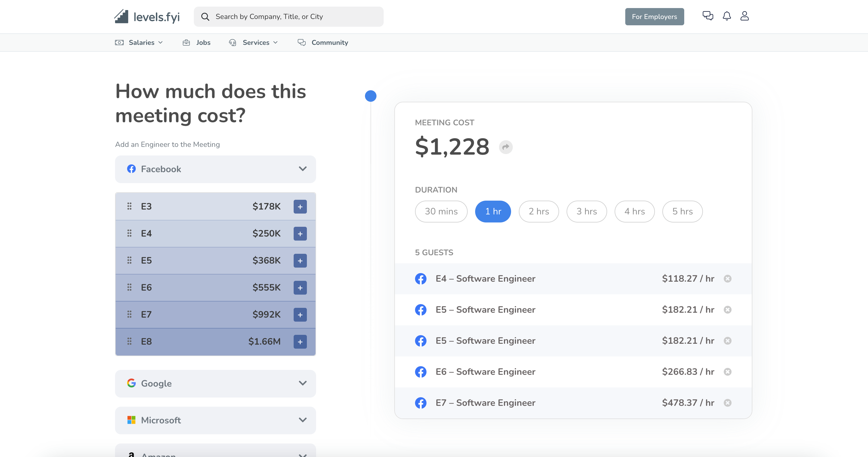
Task: Add an E3 engineer with plus button
Action: (300, 206)
